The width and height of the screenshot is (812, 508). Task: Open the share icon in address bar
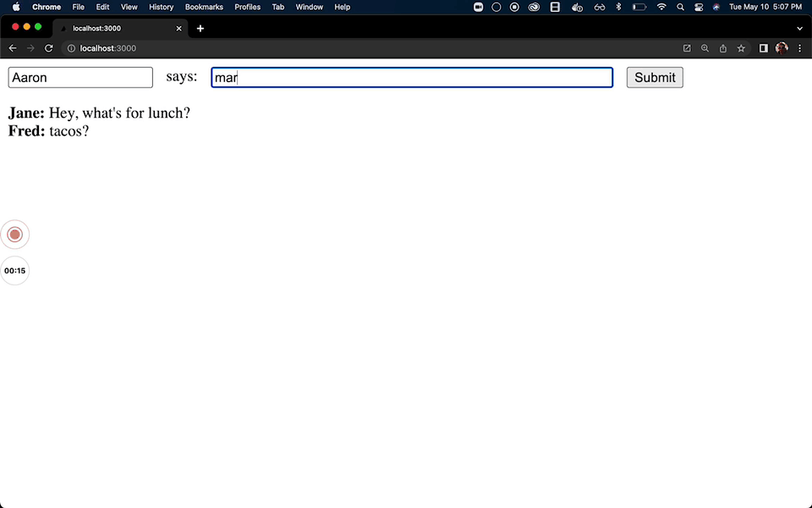tap(723, 48)
